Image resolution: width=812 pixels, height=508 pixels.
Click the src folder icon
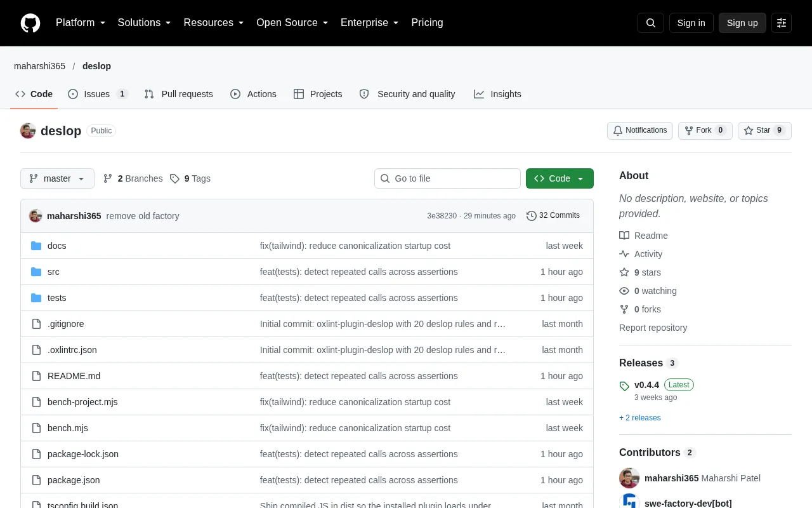pyautogui.click(x=36, y=272)
